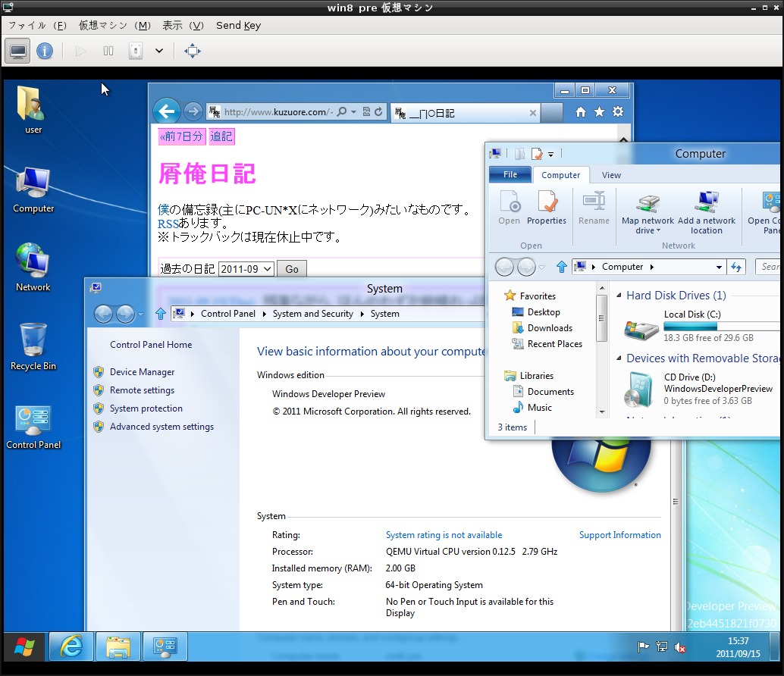Open System protection link
Viewport: 784px width, 676px height.
[146, 408]
